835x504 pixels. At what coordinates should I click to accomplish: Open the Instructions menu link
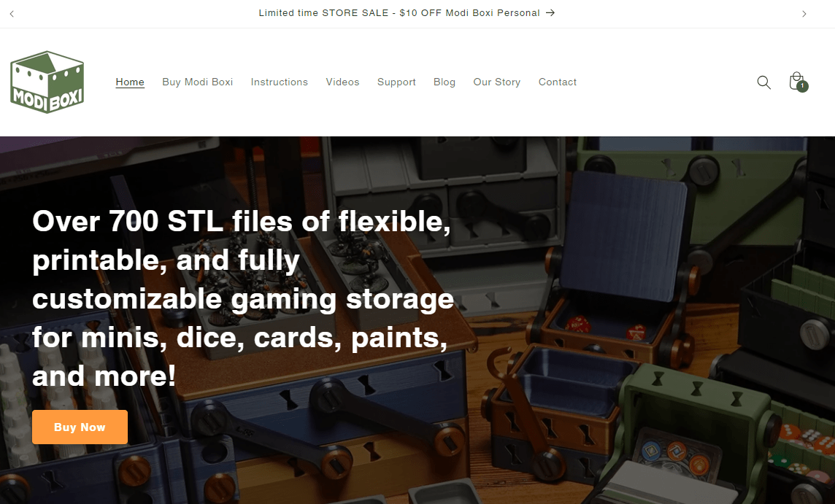coord(279,82)
